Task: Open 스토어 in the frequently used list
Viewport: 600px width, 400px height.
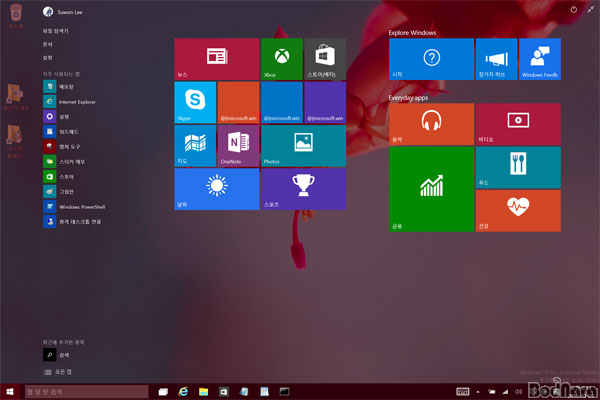Action: coord(58,176)
